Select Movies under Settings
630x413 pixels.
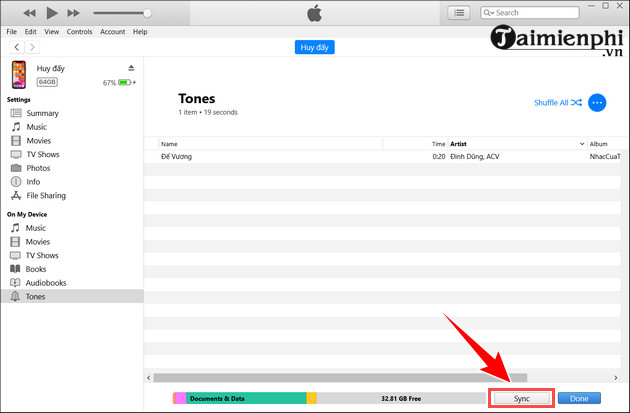click(39, 141)
